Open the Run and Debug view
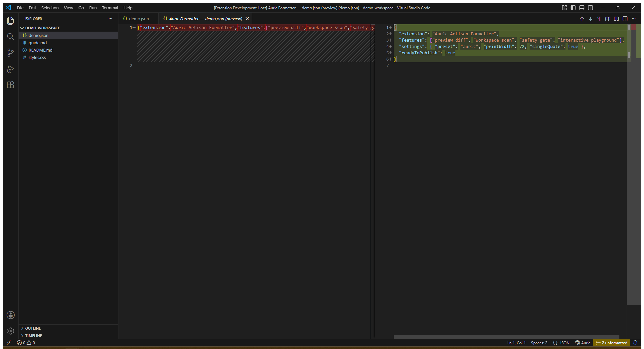644x349 pixels. [x=10, y=69]
